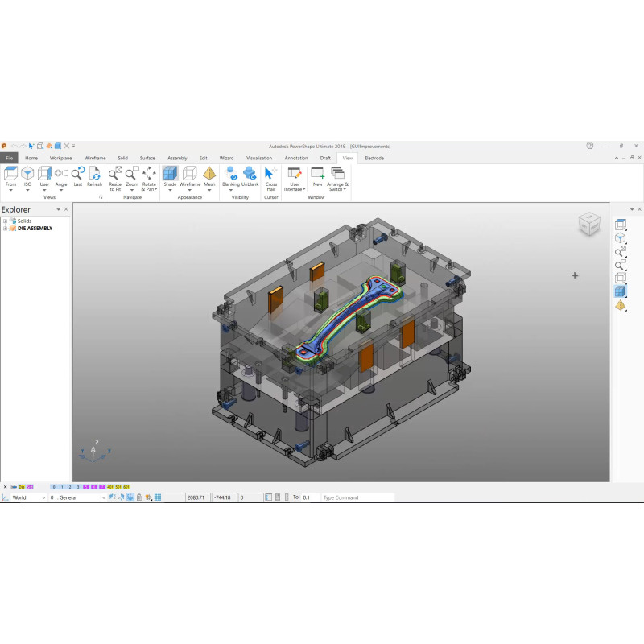Switch to the Visualisation ribbon tab

pos(259,158)
